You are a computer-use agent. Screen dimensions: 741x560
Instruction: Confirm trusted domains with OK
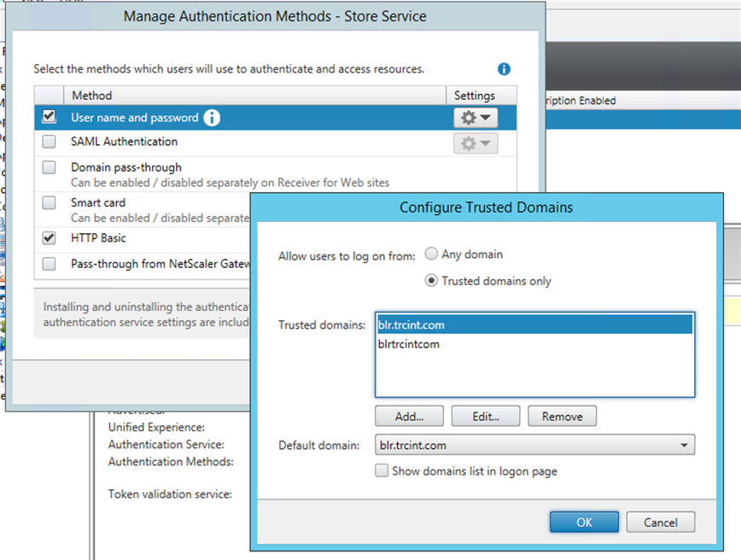[x=584, y=522]
